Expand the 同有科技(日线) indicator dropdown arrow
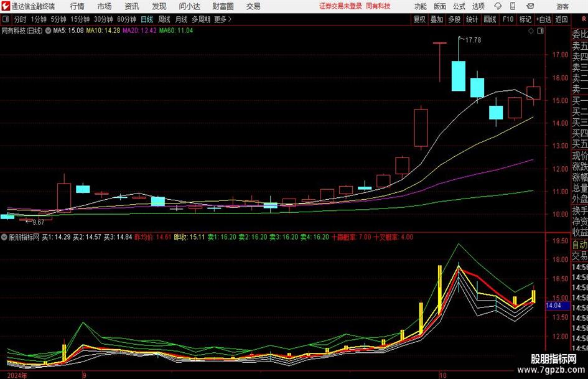 point(48,30)
